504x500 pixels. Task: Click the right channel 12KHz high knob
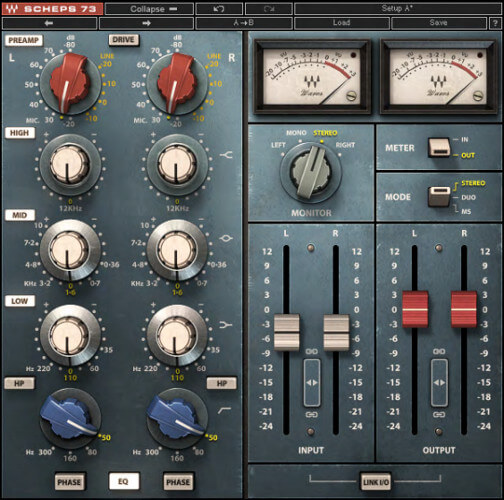pyautogui.click(x=177, y=164)
